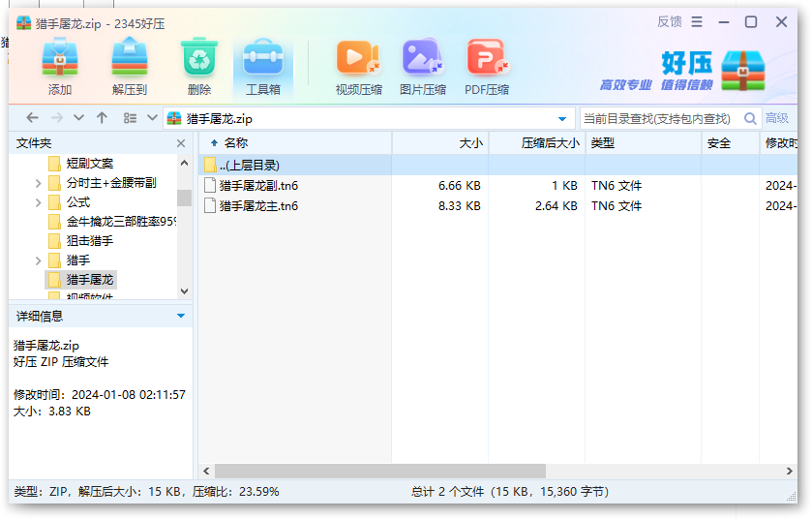Click horizontal scrollbar left arrow
812x519 pixels.
pos(206,471)
